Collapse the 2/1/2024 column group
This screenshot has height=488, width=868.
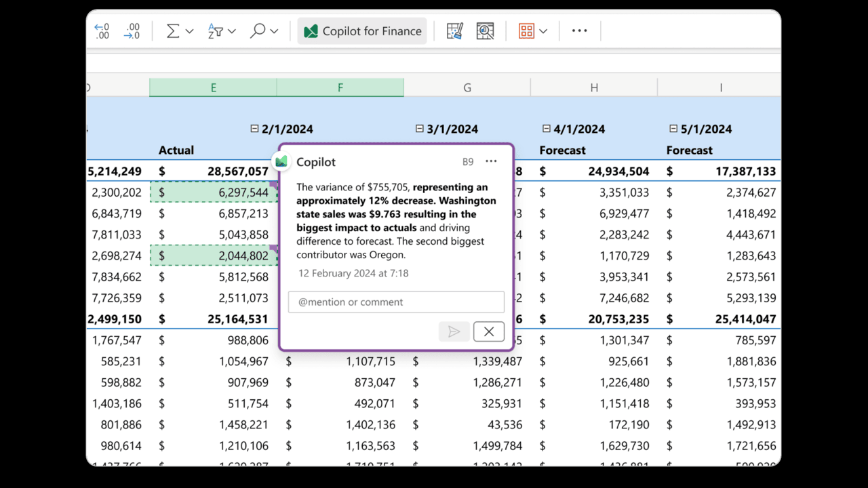click(254, 129)
